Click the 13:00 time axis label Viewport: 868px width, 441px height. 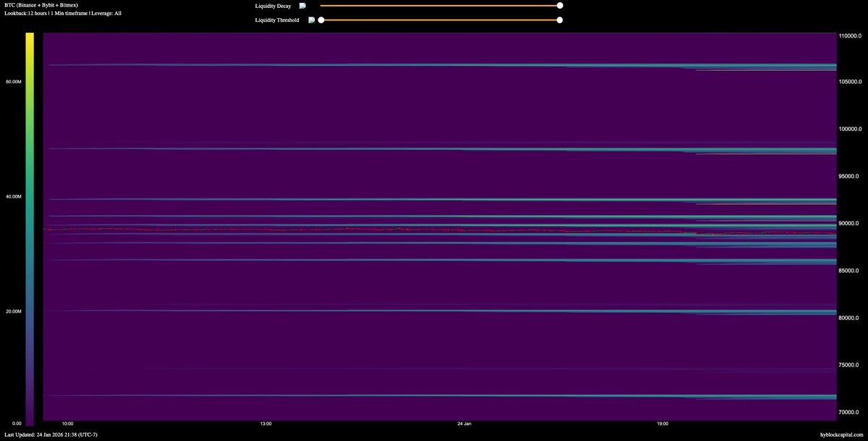[x=266, y=424]
